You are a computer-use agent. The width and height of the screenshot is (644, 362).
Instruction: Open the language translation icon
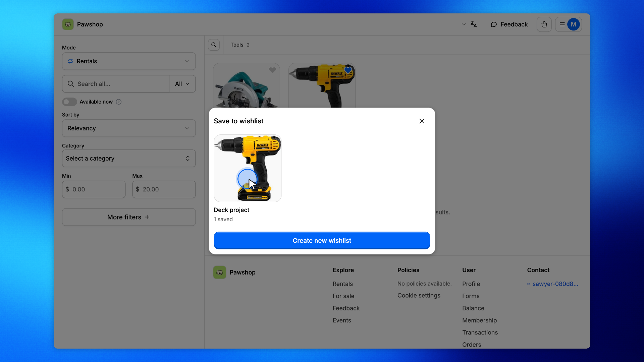[x=474, y=24]
